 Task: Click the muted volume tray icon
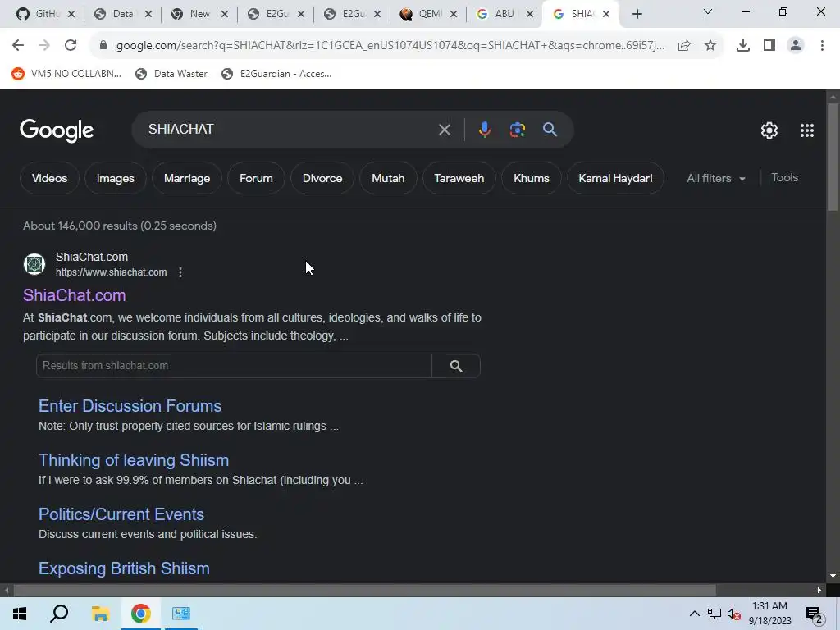coord(734,614)
